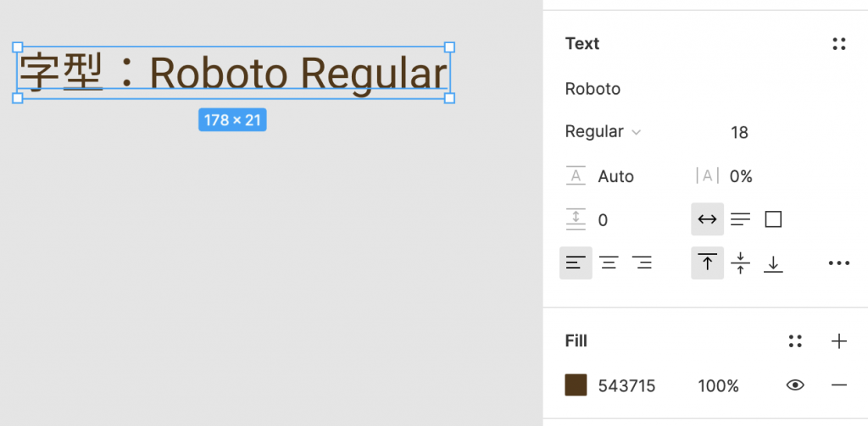Select the auto height resizing icon
The height and width of the screenshot is (426, 868).
(x=740, y=219)
